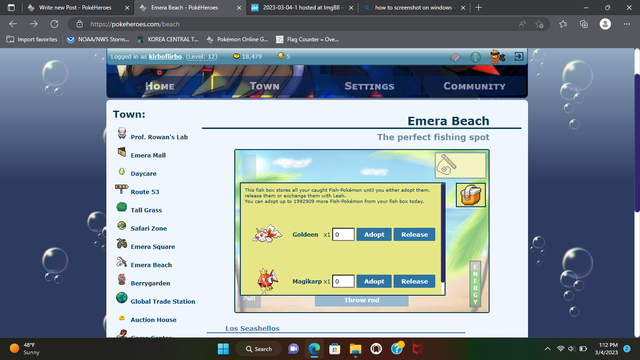Click the Daycare egg icon
The width and height of the screenshot is (640, 360).
[x=122, y=171]
